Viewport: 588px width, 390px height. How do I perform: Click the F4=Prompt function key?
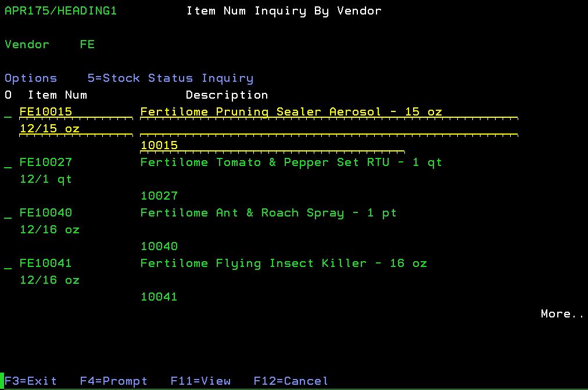point(113,381)
